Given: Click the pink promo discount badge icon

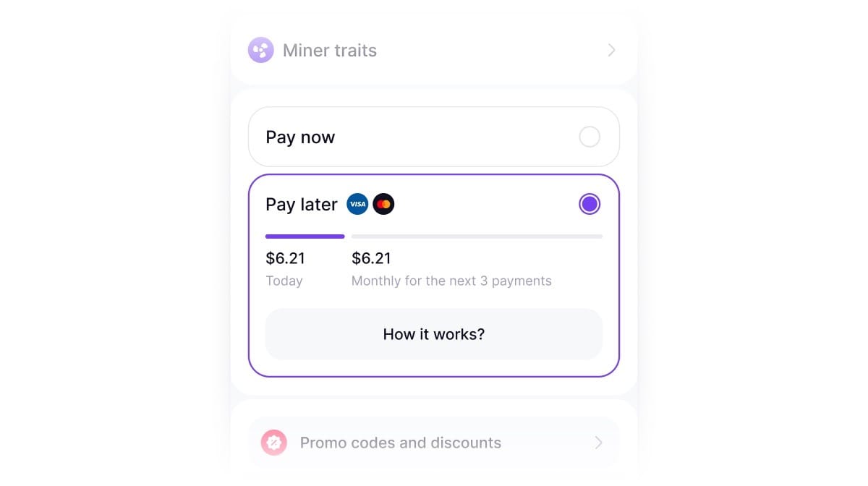Looking at the screenshot, I should coord(274,443).
